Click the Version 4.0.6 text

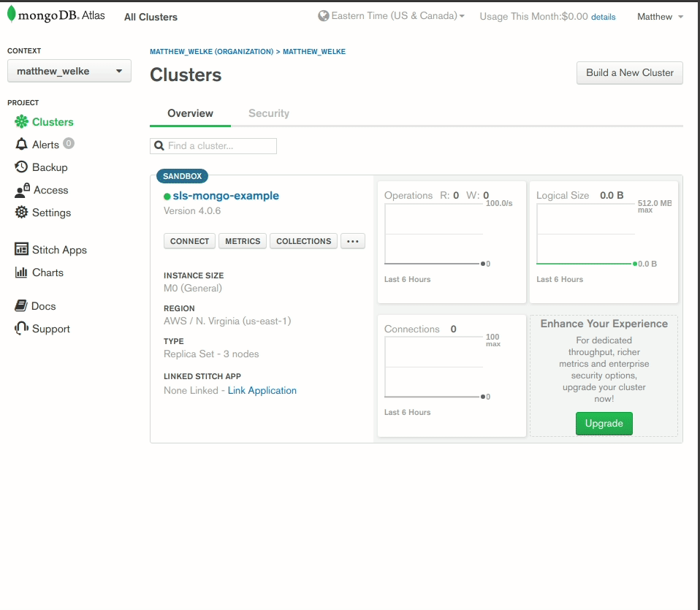coord(192,210)
